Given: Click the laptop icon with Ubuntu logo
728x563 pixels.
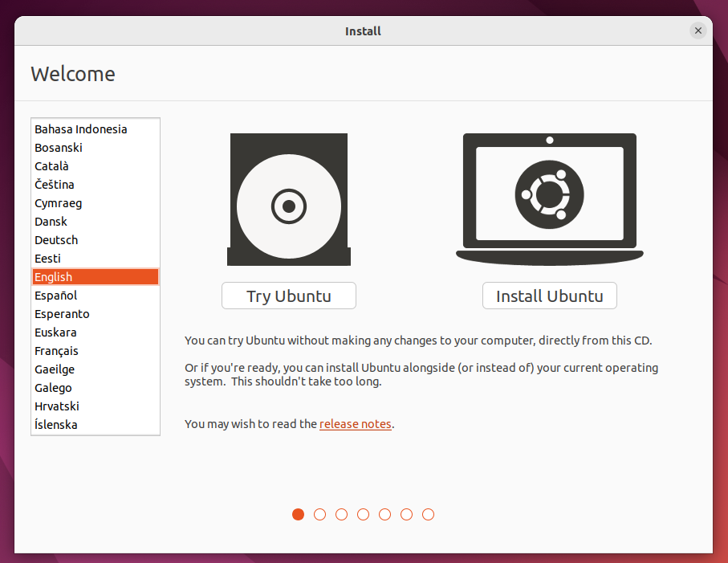Looking at the screenshot, I should tap(549, 198).
